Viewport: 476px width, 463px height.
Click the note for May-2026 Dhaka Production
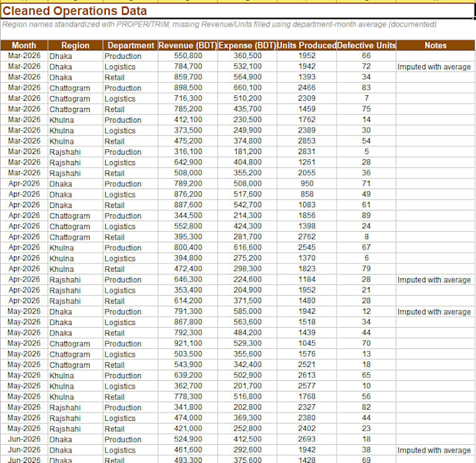tap(435, 312)
